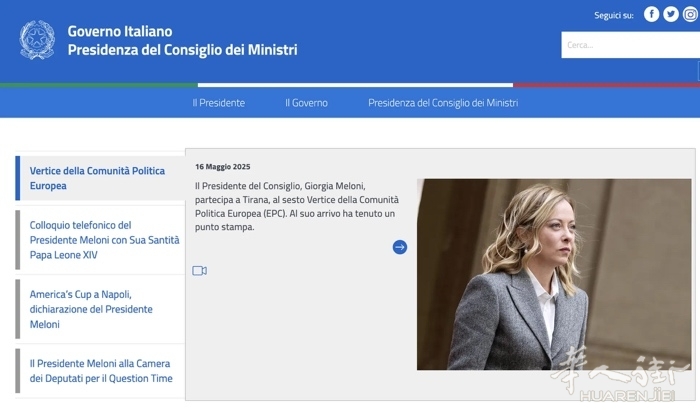Screen dimensions: 700x411
Task: Click the featured news photo
Action: [553, 274]
